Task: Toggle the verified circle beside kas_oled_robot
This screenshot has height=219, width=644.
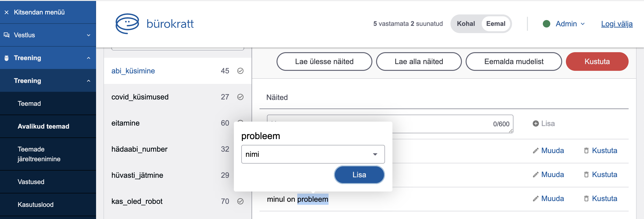Action: click(240, 201)
